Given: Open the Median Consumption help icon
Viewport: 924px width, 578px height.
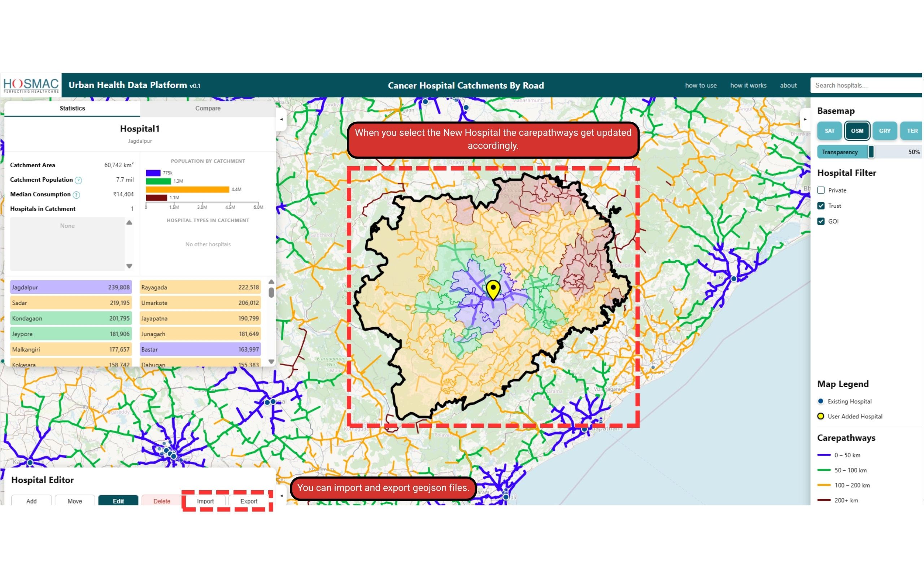Looking at the screenshot, I should point(77,195).
